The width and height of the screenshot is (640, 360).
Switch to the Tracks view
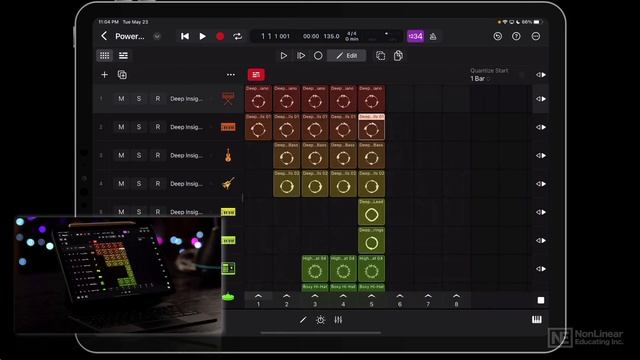click(123, 56)
